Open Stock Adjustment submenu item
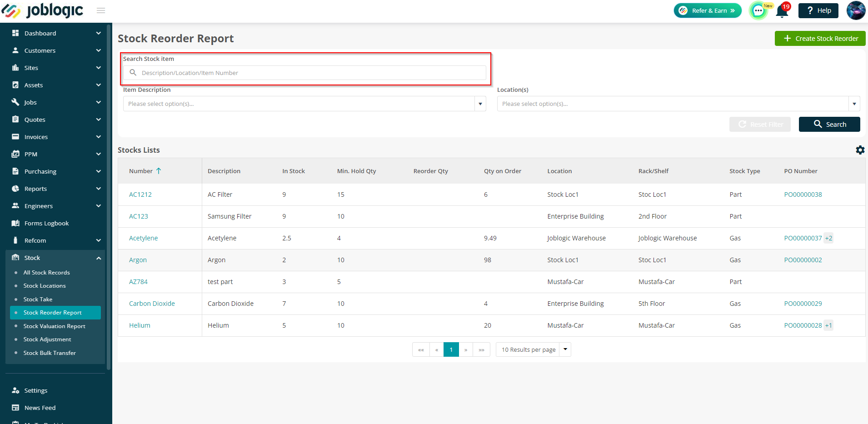The height and width of the screenshot is (424, 868). (47, 339)
